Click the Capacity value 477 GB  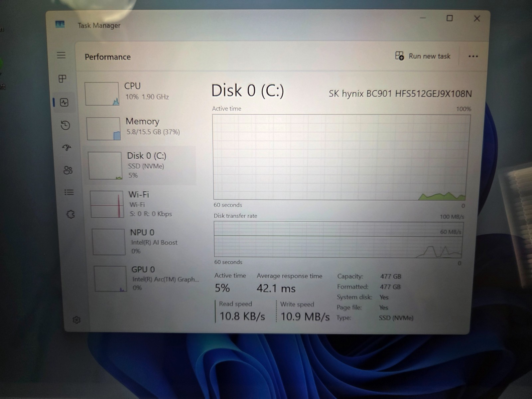tap(391, 276)
